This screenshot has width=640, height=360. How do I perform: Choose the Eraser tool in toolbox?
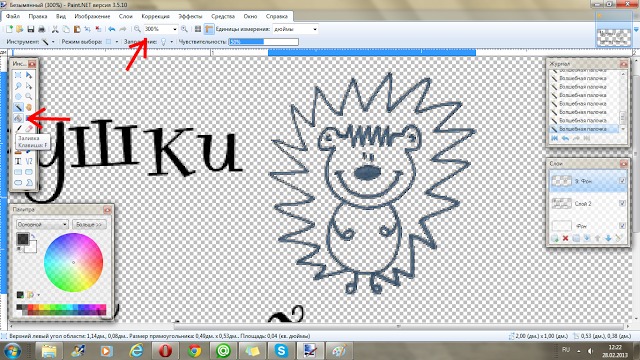click(x=29, y=129)
